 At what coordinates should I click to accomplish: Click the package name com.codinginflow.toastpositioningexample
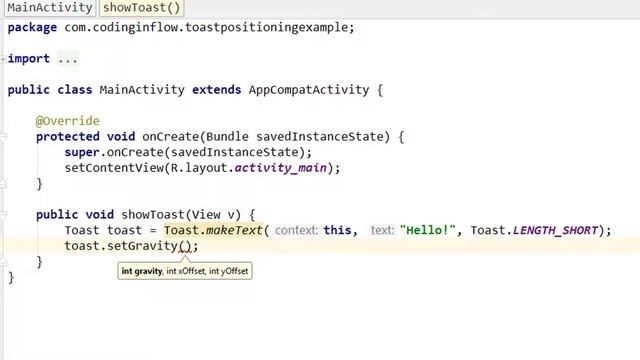coord(206,27)
